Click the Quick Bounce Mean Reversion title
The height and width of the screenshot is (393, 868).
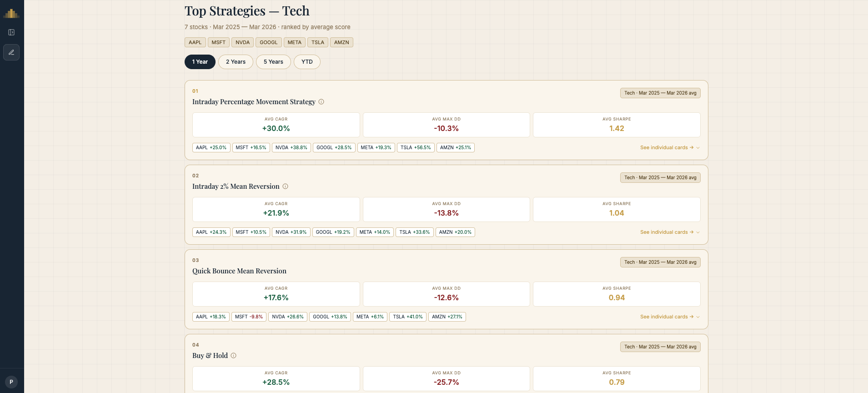pos(239,271)
